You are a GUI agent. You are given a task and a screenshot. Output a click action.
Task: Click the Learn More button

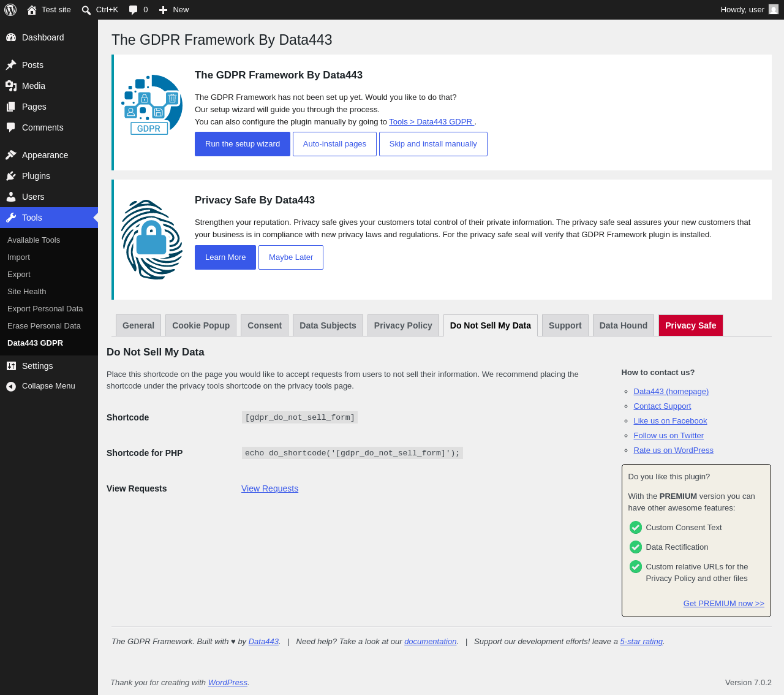pyautogui.click(x=225, y=257)
